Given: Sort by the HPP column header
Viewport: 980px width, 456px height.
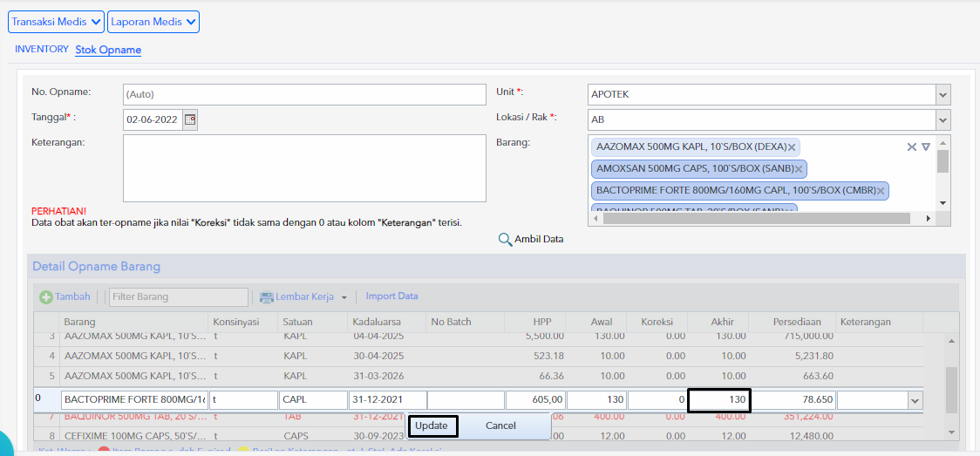Looking at the screenshot, I should pyautogui.click(x=535, y=323).
